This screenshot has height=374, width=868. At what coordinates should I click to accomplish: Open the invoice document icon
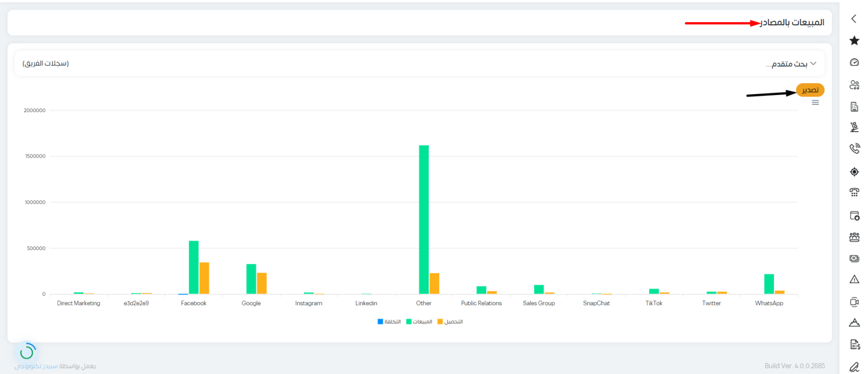point(855,345)
